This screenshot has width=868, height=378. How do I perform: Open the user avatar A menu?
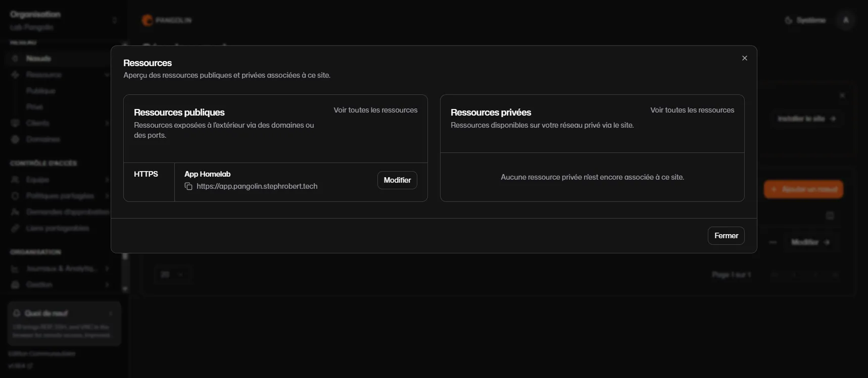846,20
